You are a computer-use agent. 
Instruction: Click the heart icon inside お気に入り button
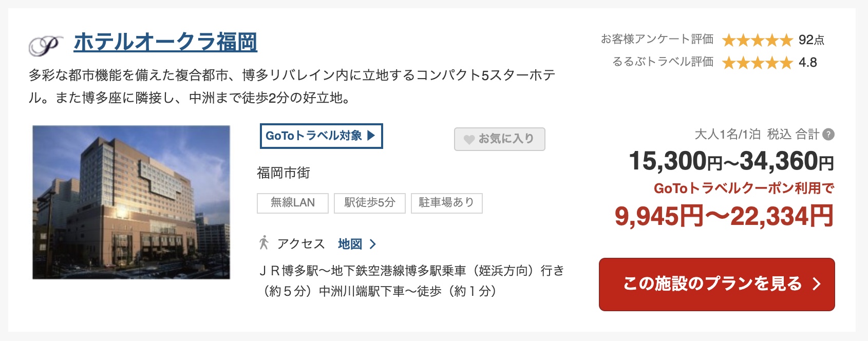pos(469,139)
